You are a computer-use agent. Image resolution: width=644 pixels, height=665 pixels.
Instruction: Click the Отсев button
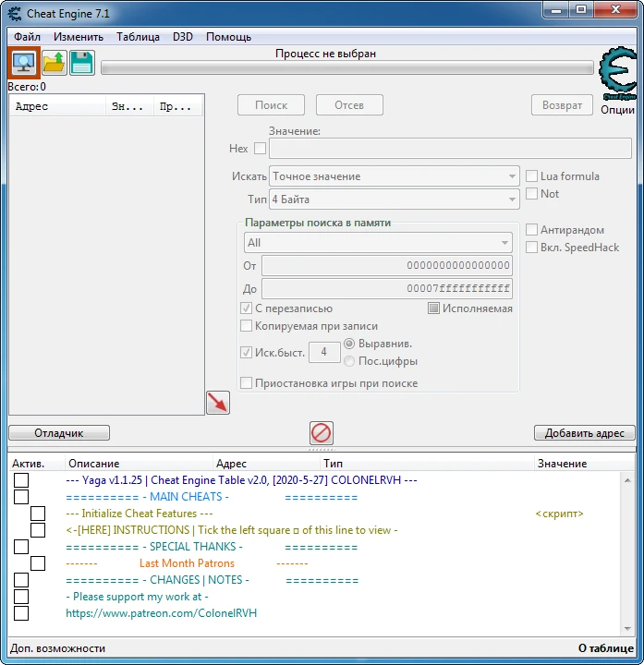[x=349, y=104]
